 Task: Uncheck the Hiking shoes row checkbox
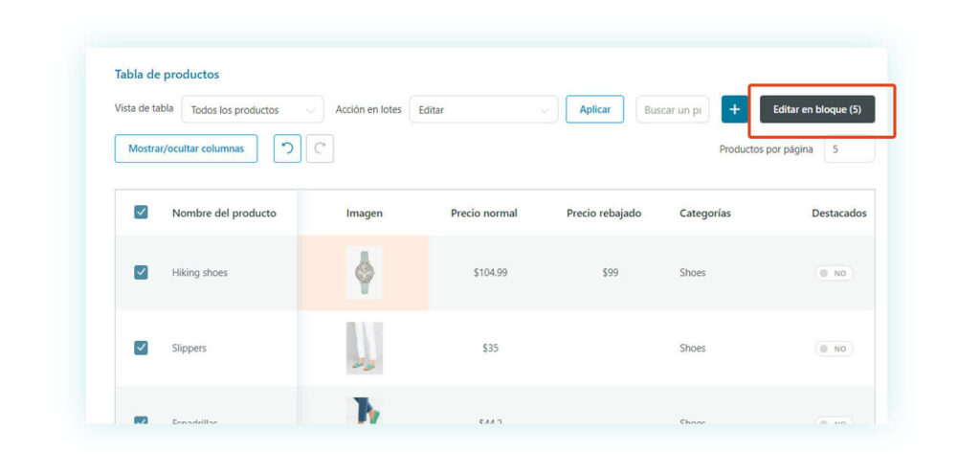point(142,273)
